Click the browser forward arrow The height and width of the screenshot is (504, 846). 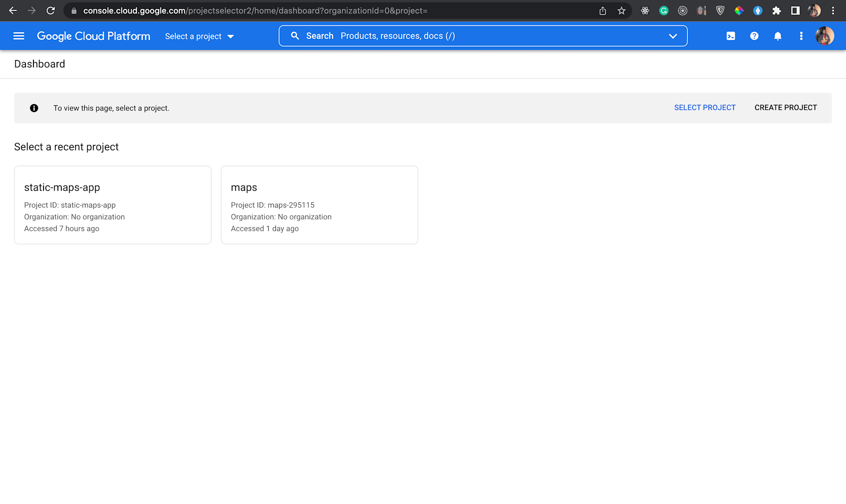coord(32,11)
